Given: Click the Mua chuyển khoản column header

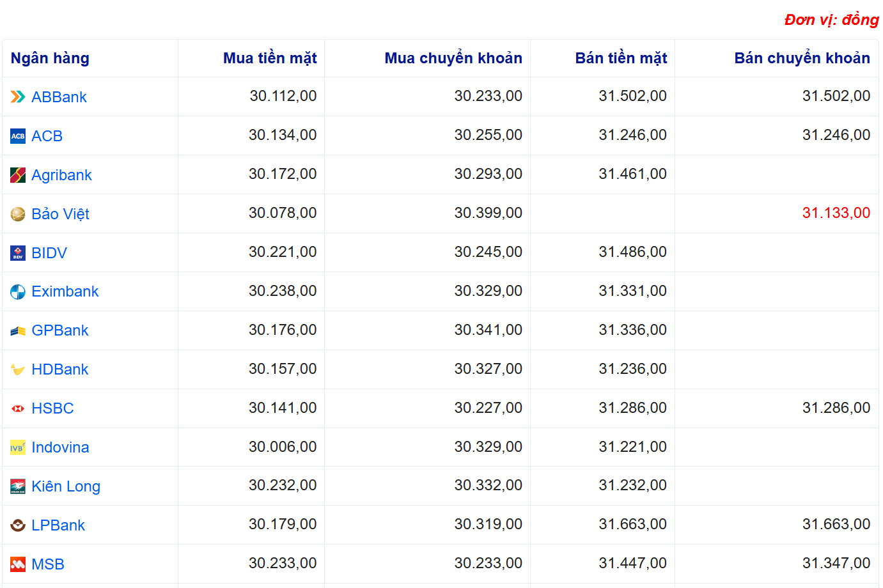Looking at the screenshot, I should [x=453, y=58].
